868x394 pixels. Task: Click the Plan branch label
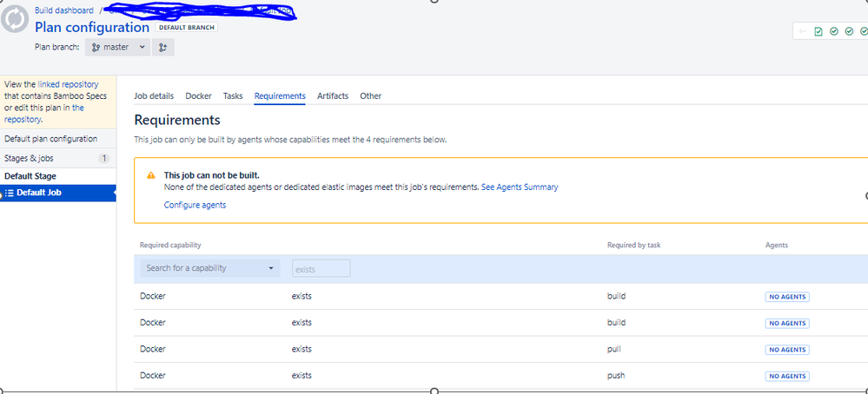point(57,48)
